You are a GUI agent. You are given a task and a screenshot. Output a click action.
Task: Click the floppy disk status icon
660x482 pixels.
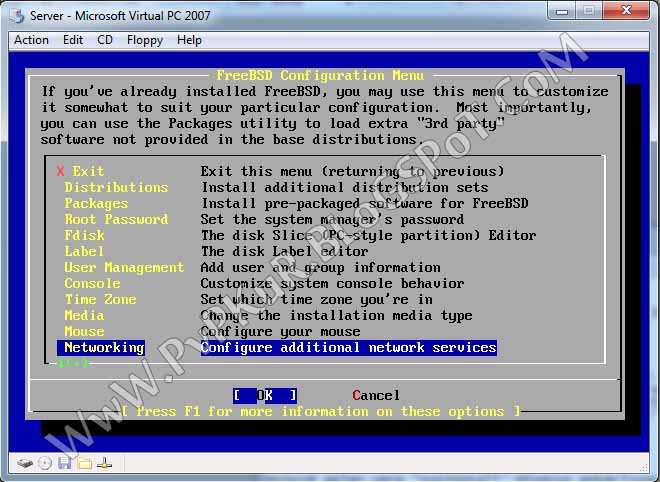pos(64,463)
